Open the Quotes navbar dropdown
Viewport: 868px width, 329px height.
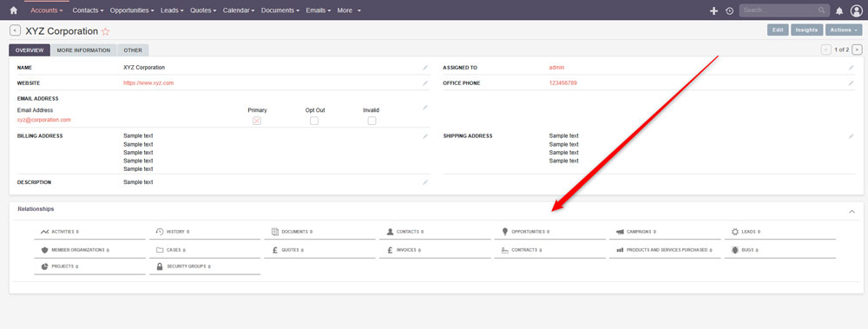pyautogui.click(x=203, y=10)
